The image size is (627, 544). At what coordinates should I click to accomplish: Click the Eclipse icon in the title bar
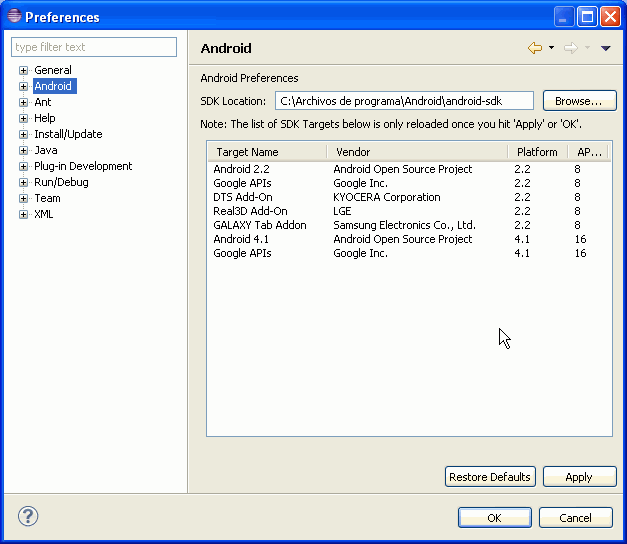pyautogui.click(x=14, y=16)
